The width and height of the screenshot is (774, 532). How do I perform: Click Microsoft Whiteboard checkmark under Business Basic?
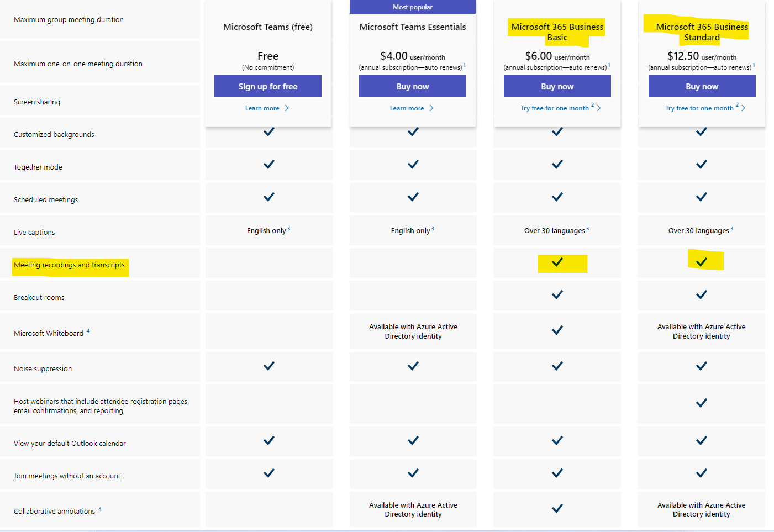point(557,330)
